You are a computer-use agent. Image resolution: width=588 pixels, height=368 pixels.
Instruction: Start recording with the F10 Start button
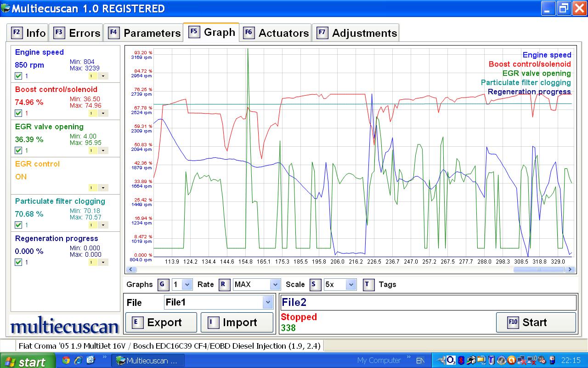coord(536,322)
